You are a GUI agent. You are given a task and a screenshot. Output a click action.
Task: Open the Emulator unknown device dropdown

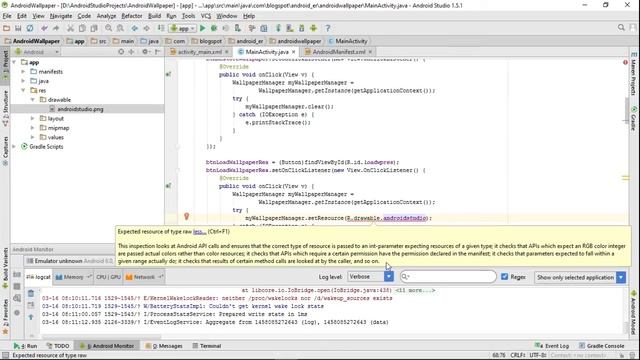click(x=70, y=261)
